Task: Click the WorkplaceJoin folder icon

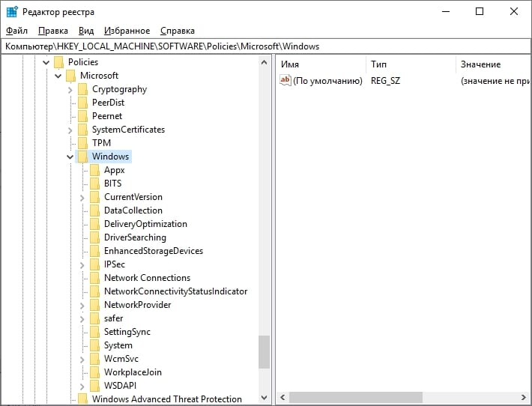Action: pyautogui.click(x=94, y=372)
